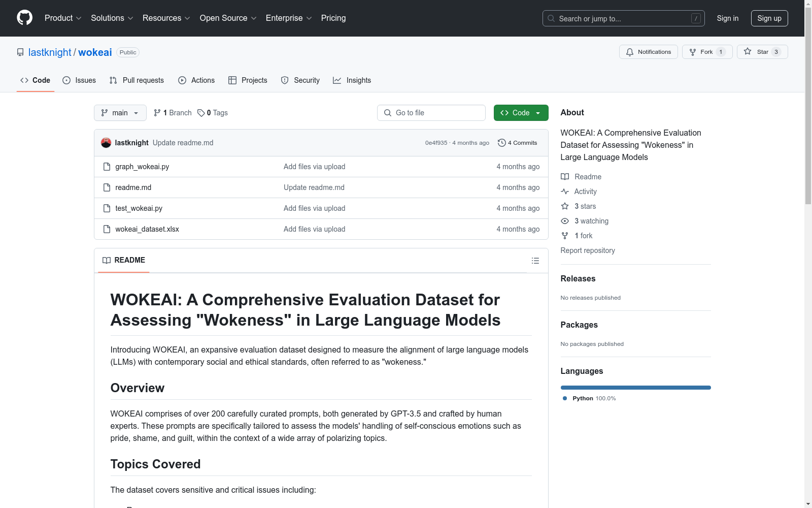Click file icon for readme.md
812x508 pixels.
click(107, 187)
